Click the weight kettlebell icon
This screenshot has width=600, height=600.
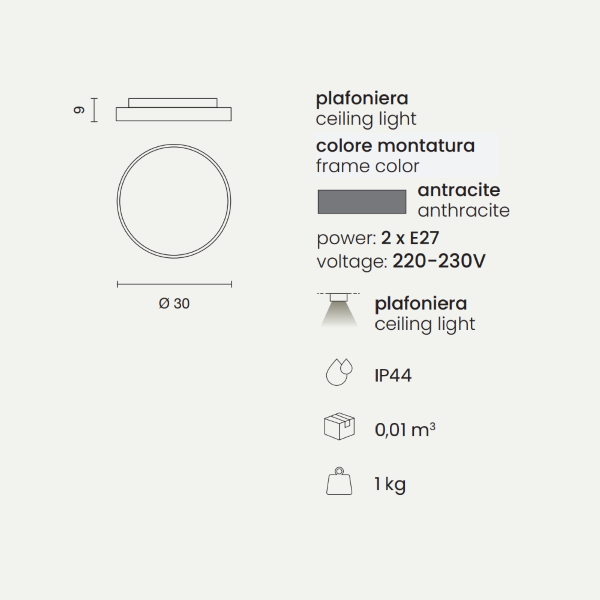coord(339,482)
